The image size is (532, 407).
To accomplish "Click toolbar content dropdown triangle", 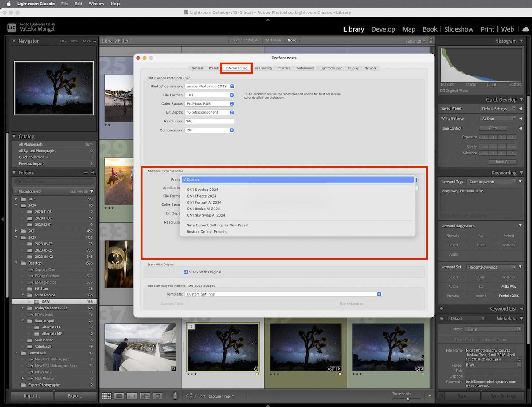I will pos(430,396).
